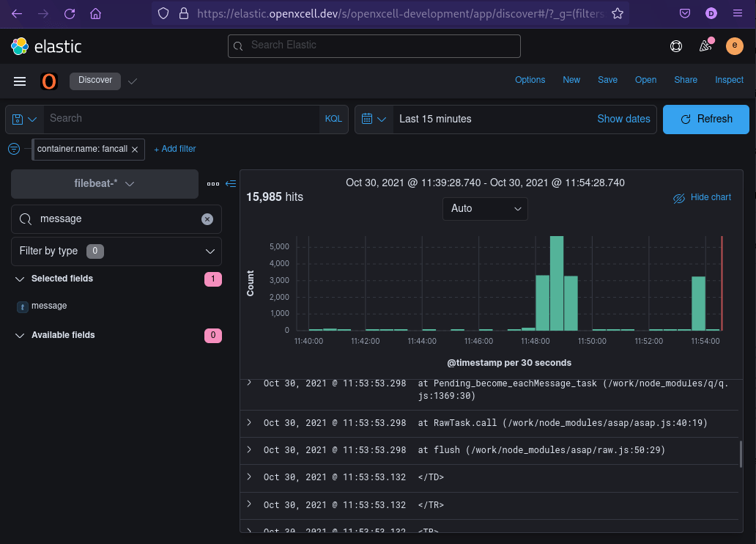Open the help menu lifebuoy icon
756x544 pixels.
(x=676, y=46)
